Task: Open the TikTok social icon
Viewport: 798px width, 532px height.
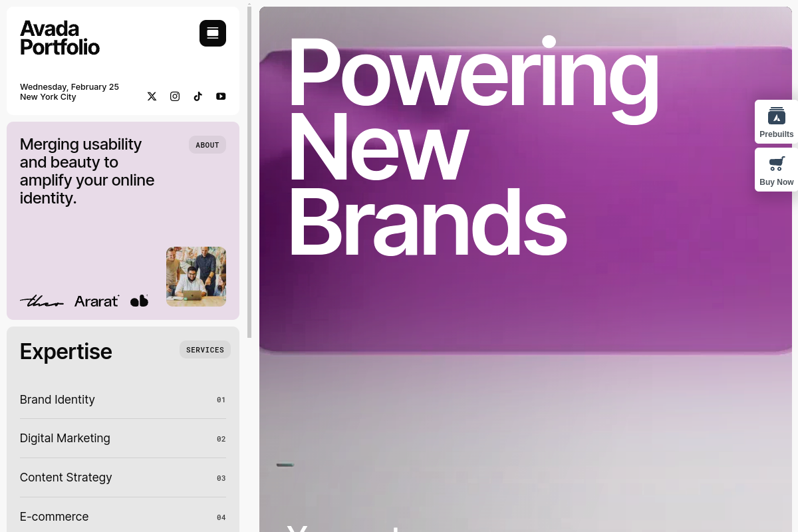Action: [198, 96]
